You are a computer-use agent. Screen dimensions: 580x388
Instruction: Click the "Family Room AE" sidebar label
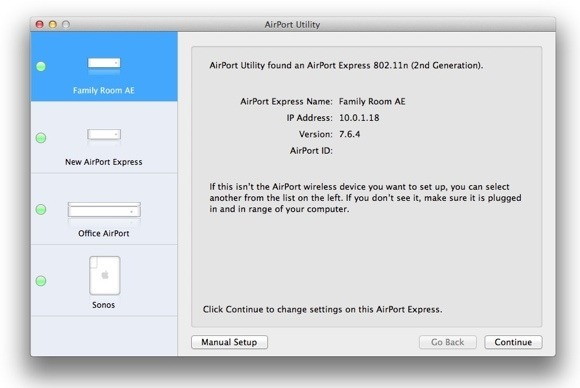104,90
